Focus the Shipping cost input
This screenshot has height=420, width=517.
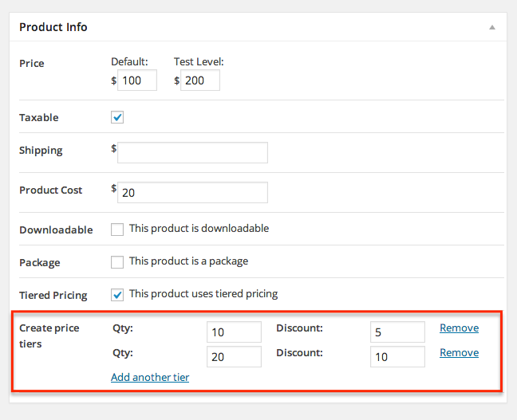point(192,152)
